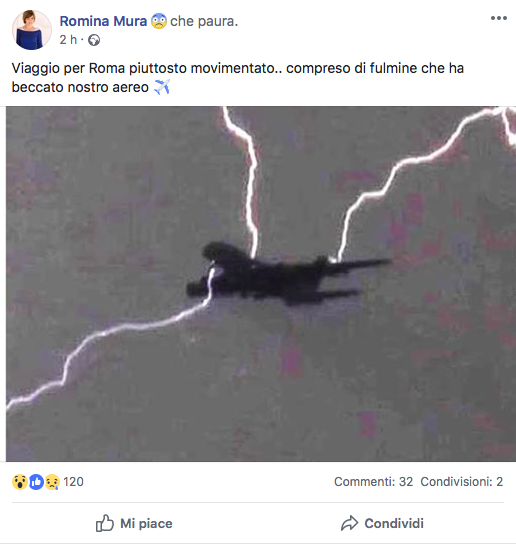Open Romina Mura's profile picture
Viewport: 516px width, 546px height.
point(32,30)
